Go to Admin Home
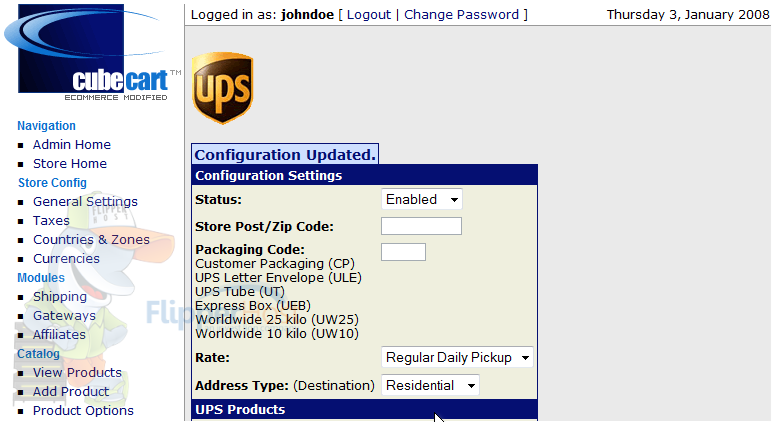The width and height of the screenshot is (776, 422). [x=72, y=144]
